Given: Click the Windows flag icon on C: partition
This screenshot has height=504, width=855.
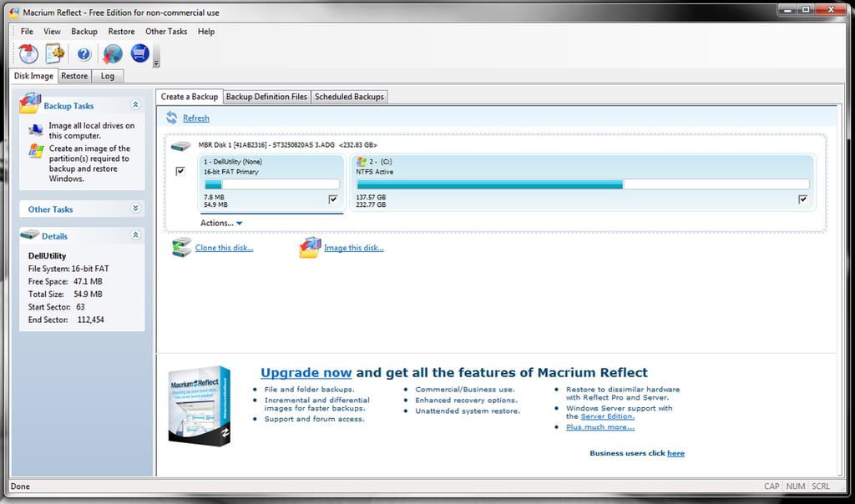Looking at the screenshot, I should (361, 161).
